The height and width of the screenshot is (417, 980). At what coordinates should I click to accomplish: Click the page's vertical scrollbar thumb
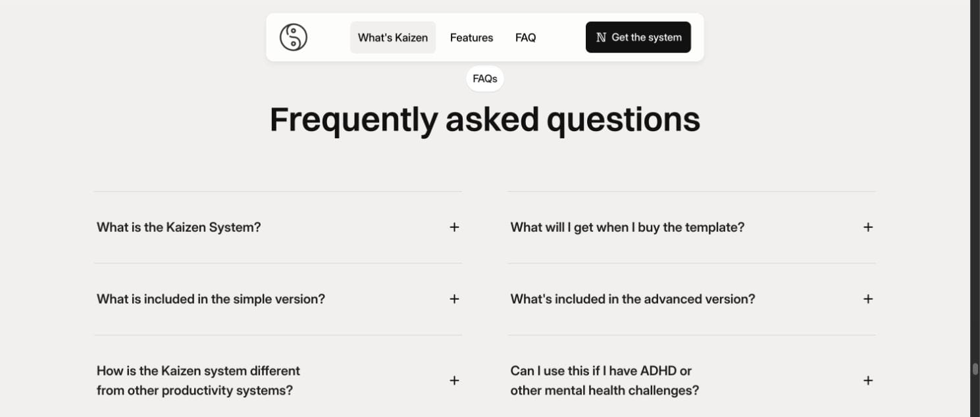coord(975,368)
